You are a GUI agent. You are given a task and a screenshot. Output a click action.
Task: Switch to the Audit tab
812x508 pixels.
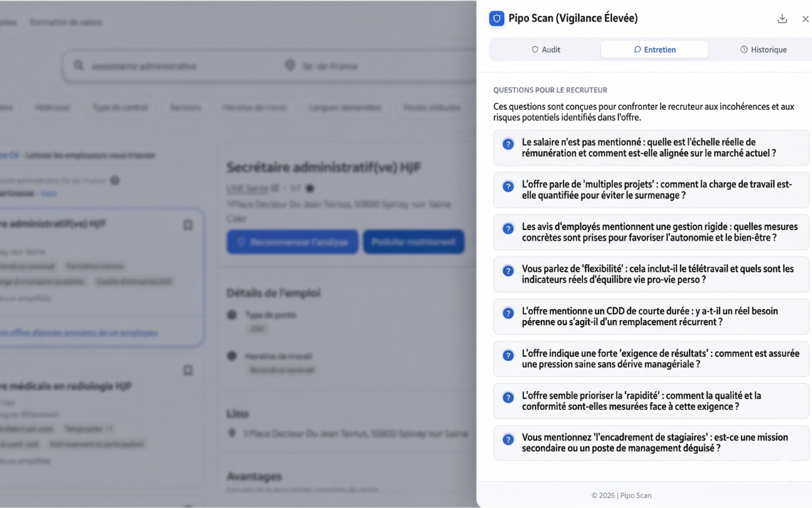point(546,50)
